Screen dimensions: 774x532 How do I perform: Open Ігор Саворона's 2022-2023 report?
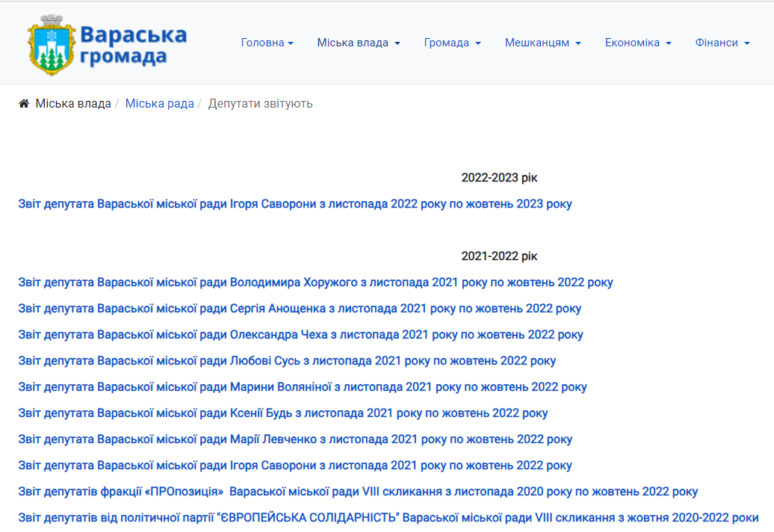(x=294, y=204)
